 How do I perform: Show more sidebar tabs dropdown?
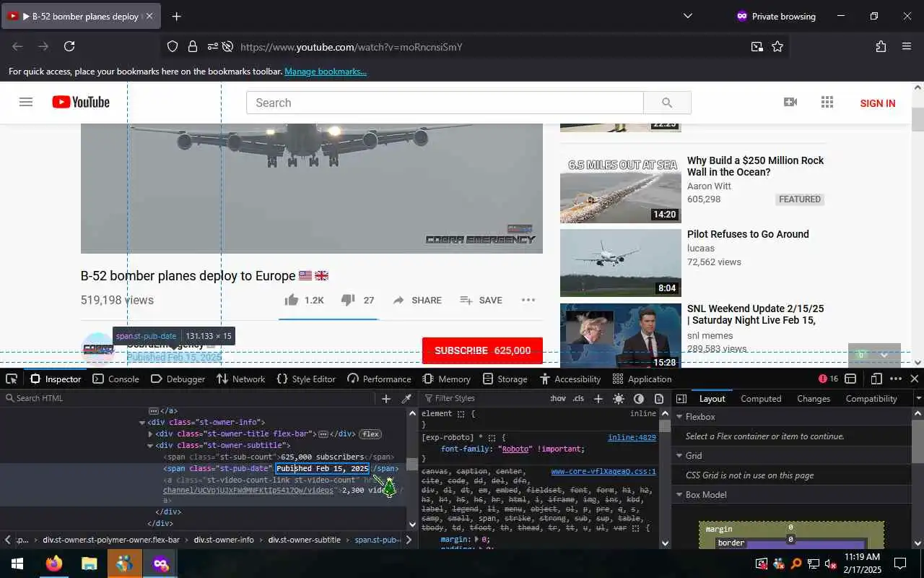point(918,398)
